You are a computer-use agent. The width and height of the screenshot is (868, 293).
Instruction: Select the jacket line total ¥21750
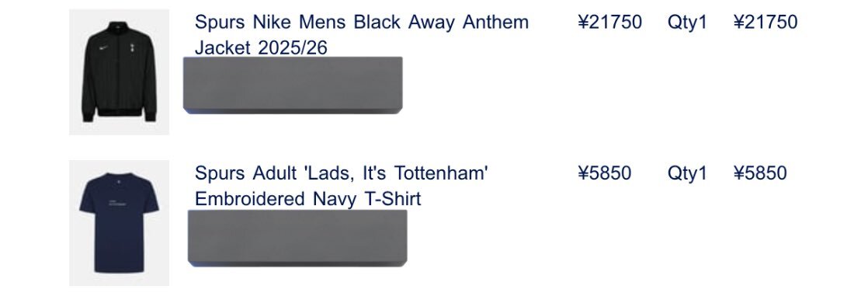[x=765, y=23]
